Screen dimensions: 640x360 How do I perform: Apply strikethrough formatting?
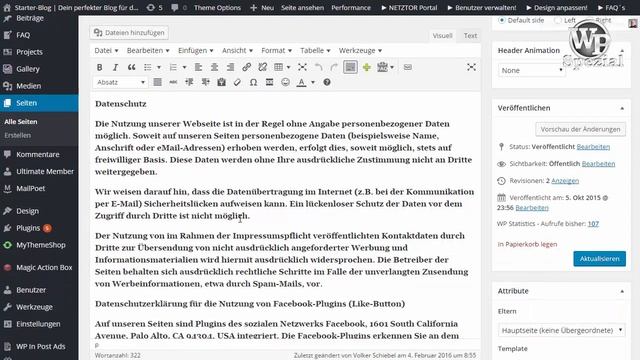click(173, 82)
